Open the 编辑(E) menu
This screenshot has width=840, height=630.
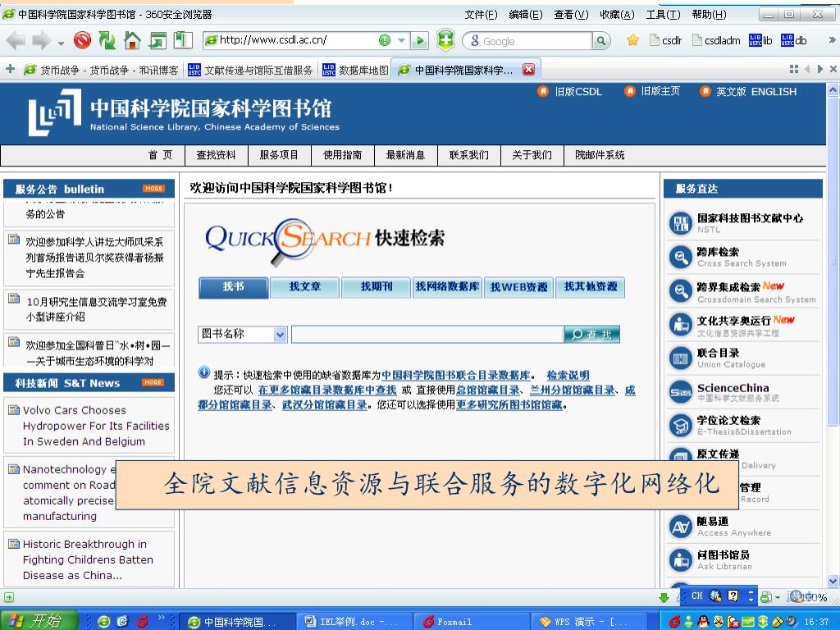tap(526, 15)
